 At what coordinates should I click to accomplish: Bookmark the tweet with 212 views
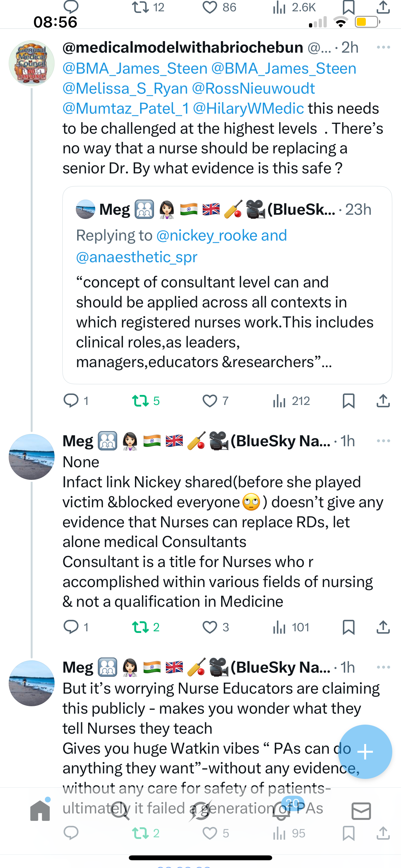[x=348, y=401]
